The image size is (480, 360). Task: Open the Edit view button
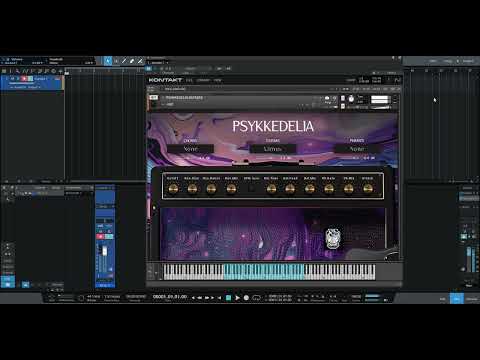[442, 299]
